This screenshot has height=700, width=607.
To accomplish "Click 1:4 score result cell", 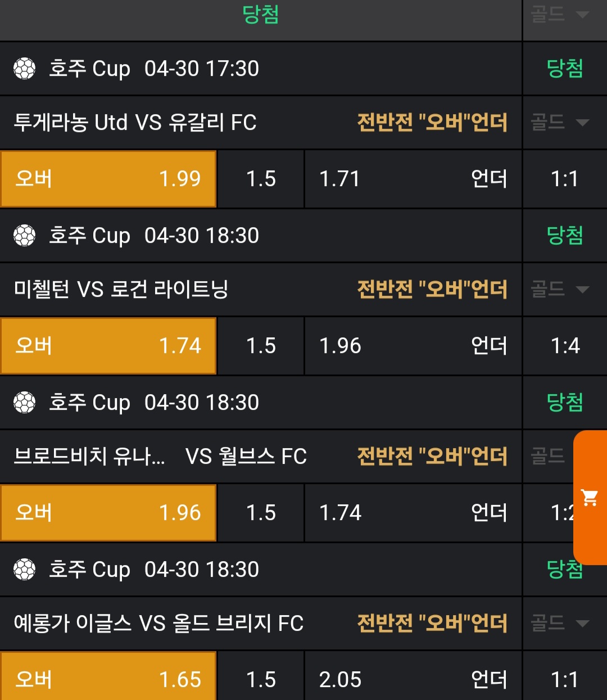I will pyautogui.click(x=564, y=346).
